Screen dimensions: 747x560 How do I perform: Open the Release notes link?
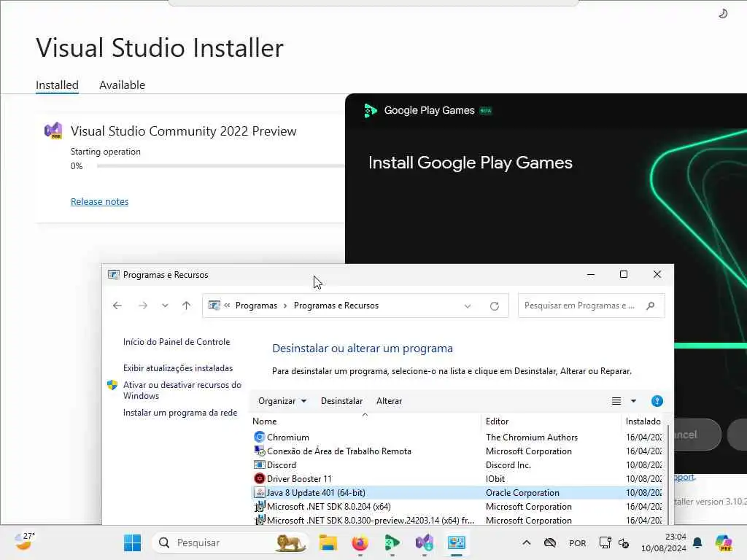click(99, 201)
